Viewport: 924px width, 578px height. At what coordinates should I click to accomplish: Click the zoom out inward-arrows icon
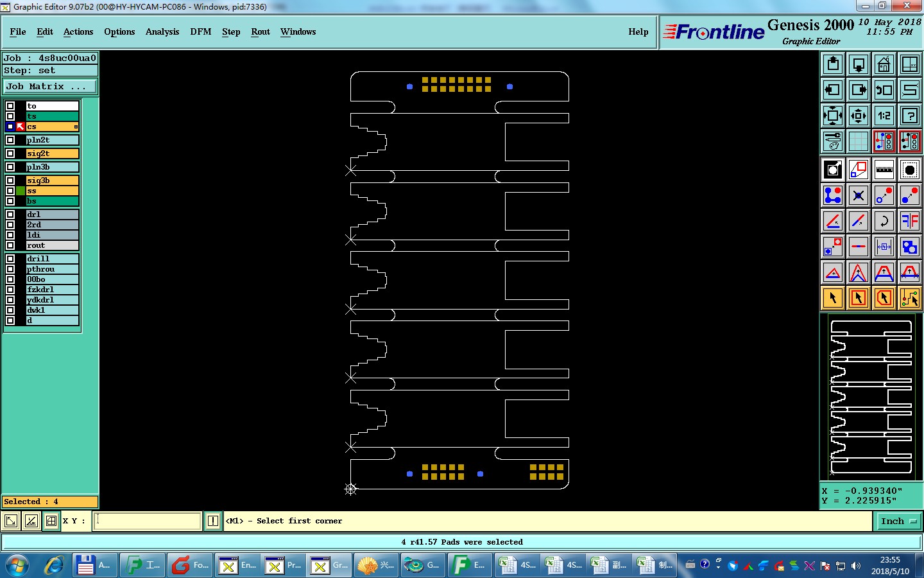coord(859,116)
